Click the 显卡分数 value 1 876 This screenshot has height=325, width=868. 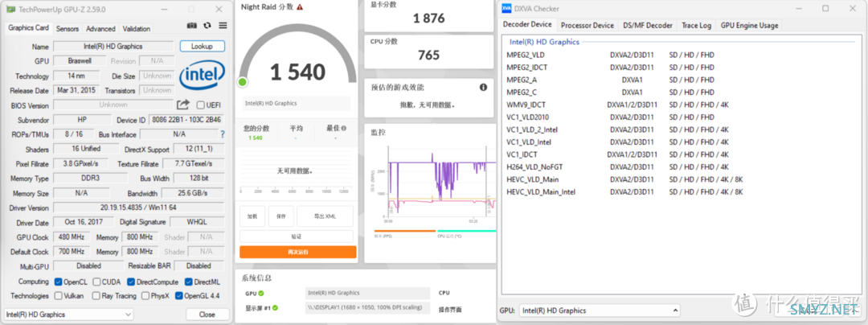coord(429,19)
